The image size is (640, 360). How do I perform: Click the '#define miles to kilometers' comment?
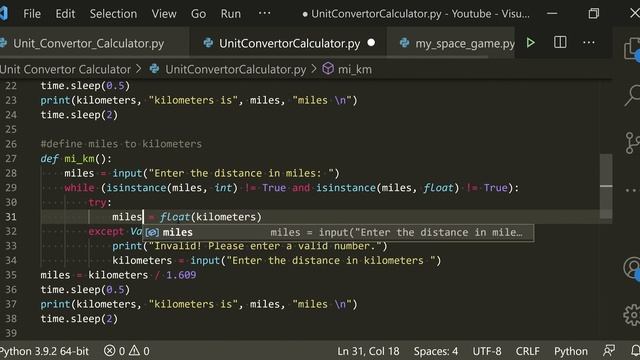pos(121,144)
